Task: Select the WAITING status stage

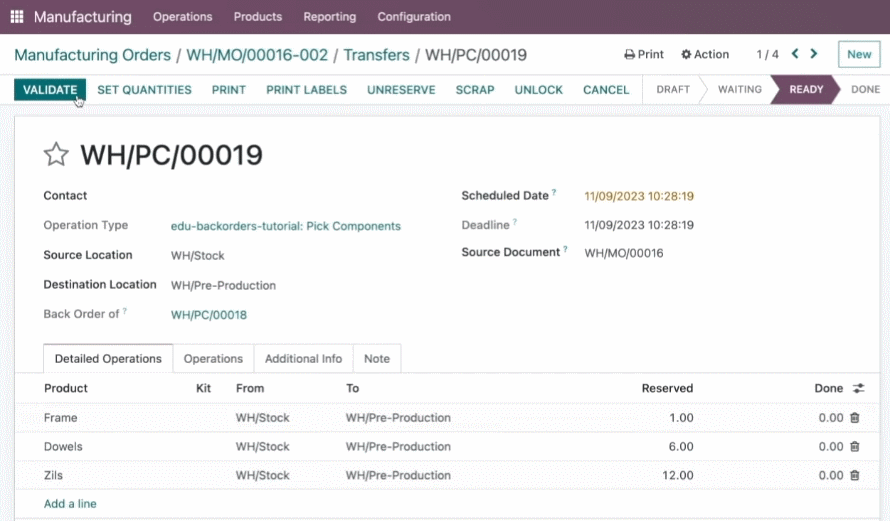Action: click(x=740, y=90)
